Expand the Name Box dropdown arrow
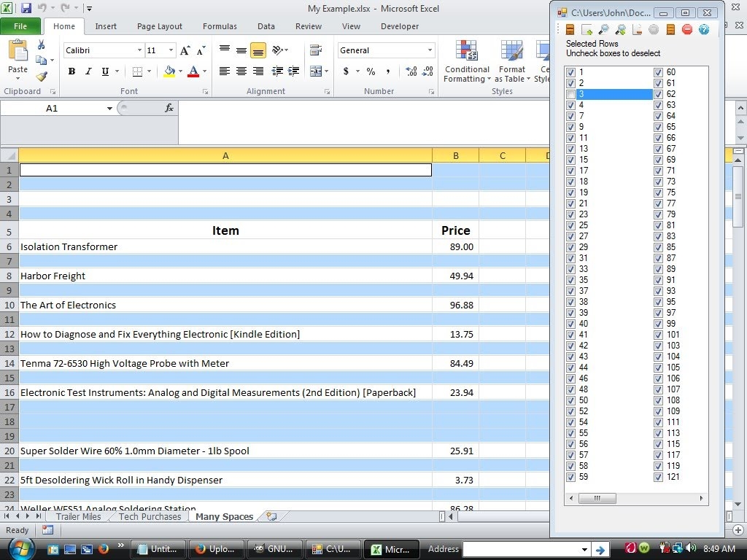747x560 pixels. pos(109,109)
